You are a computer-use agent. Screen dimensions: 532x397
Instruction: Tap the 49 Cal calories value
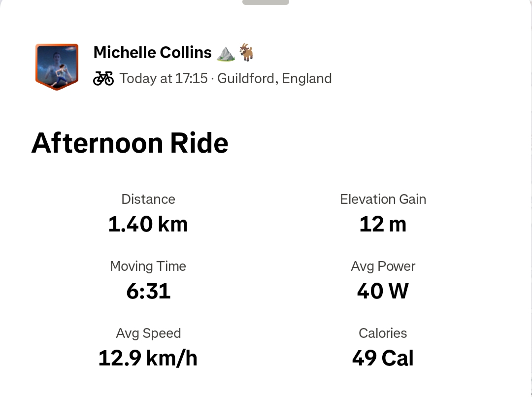(383, 359)
